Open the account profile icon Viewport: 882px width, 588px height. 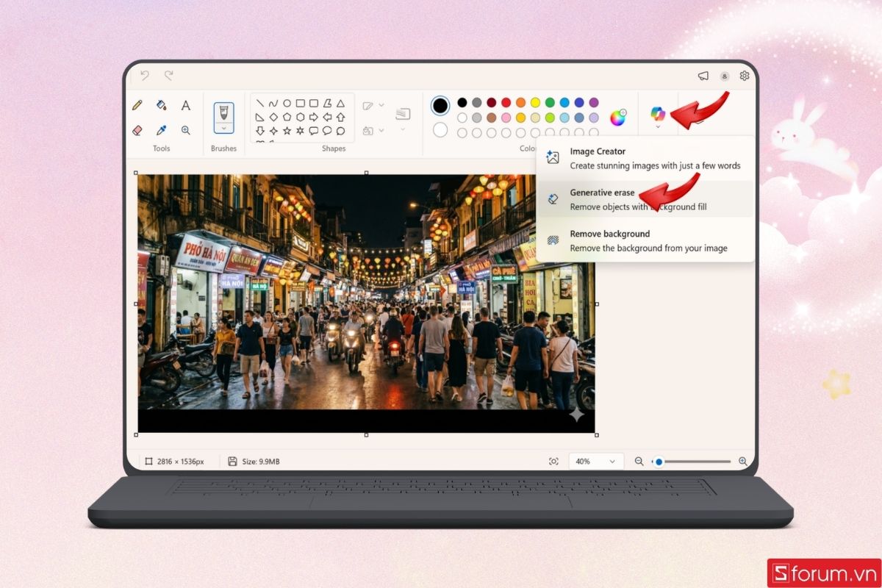(x=725, y=76)
